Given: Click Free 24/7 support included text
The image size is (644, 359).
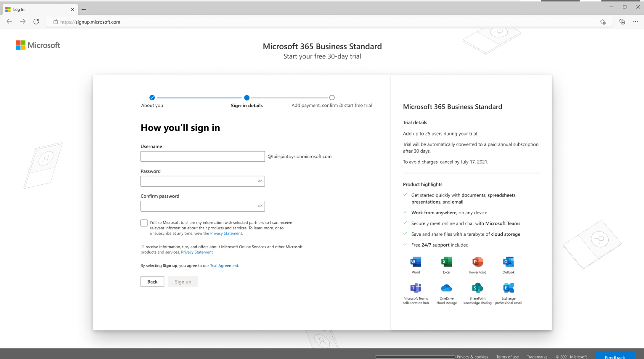Looking at the screenshot, I should pos(440,245).
